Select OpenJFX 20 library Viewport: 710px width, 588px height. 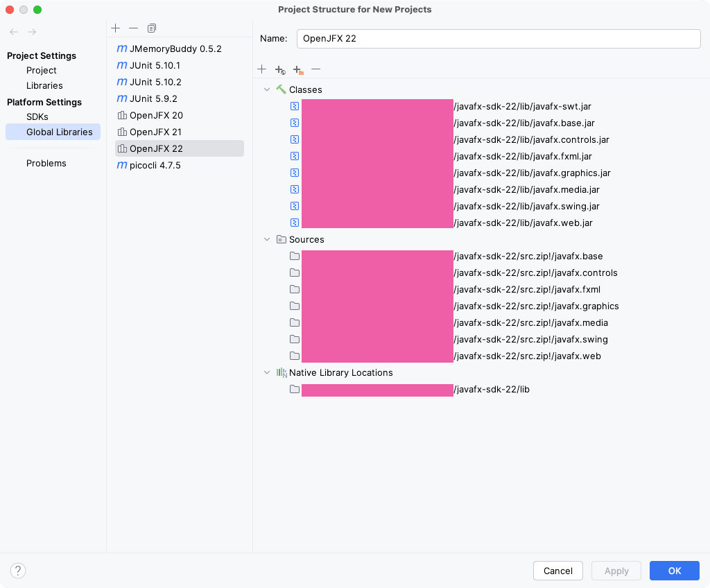pos(180,115)
